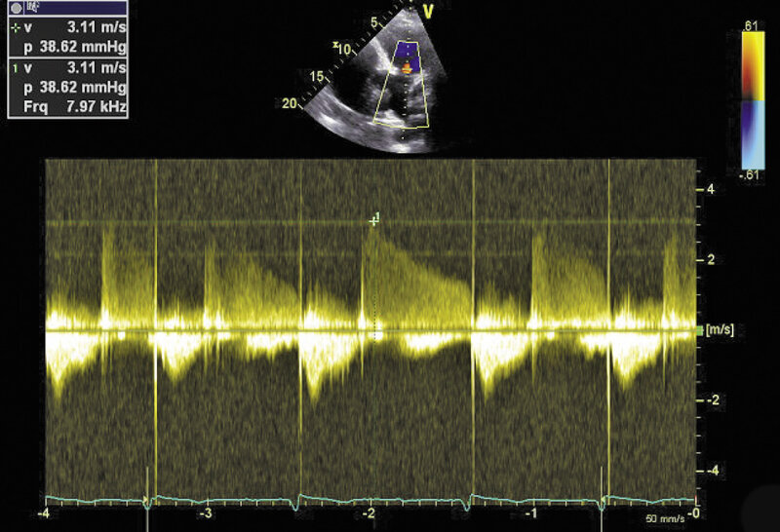Click the positive 2 velocity scale label
This screenshot has height=532, width=780.
711,259
